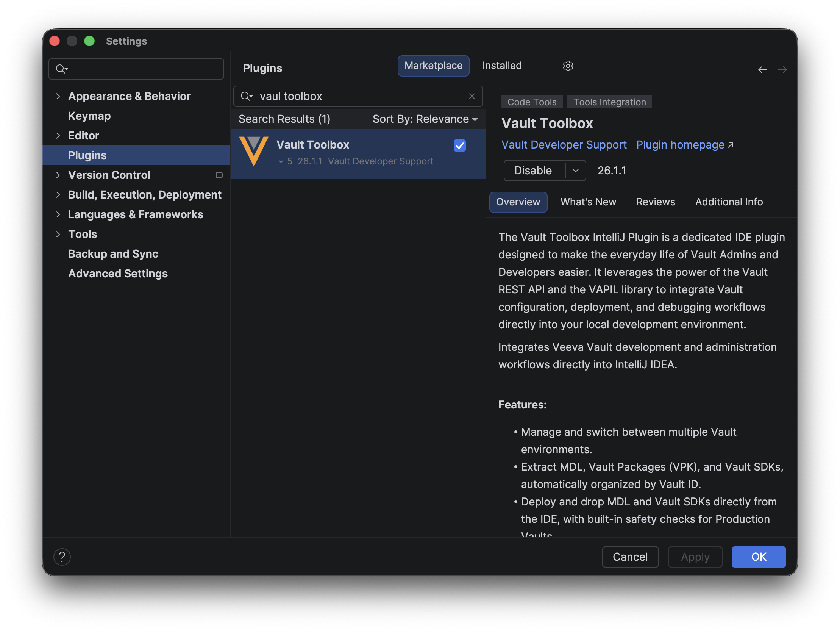840x632 pixels.
Task: Click the Cancel button
Action: click(x=630, y=557)
